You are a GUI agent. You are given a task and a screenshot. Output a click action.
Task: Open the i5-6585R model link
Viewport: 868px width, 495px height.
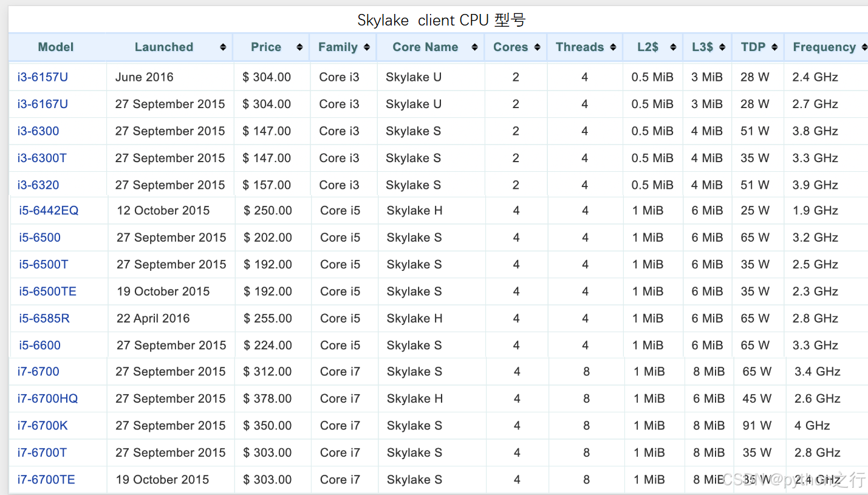pyautogui.click(x=44, y=318)
